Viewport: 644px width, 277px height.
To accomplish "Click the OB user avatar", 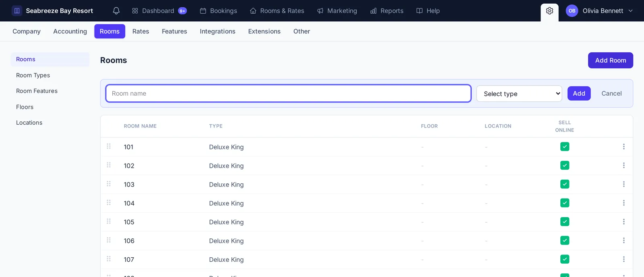I will 572,11.
